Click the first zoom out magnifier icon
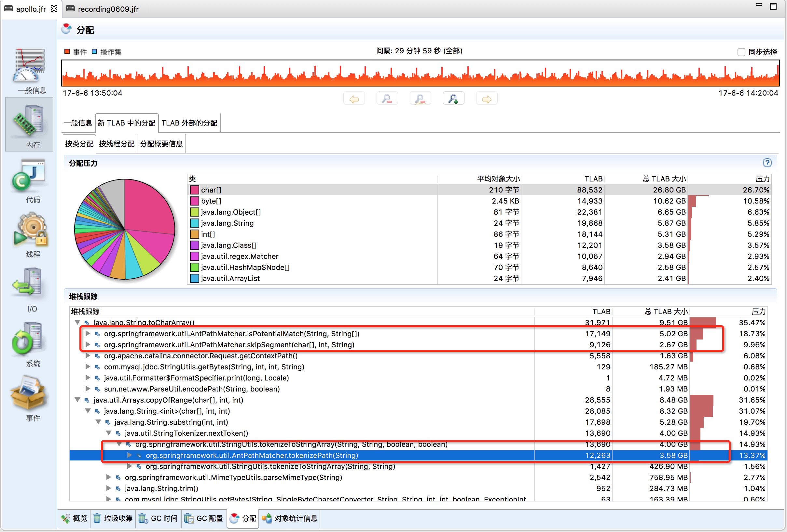Viewport: 787px width, 532px height. [387, 99]
